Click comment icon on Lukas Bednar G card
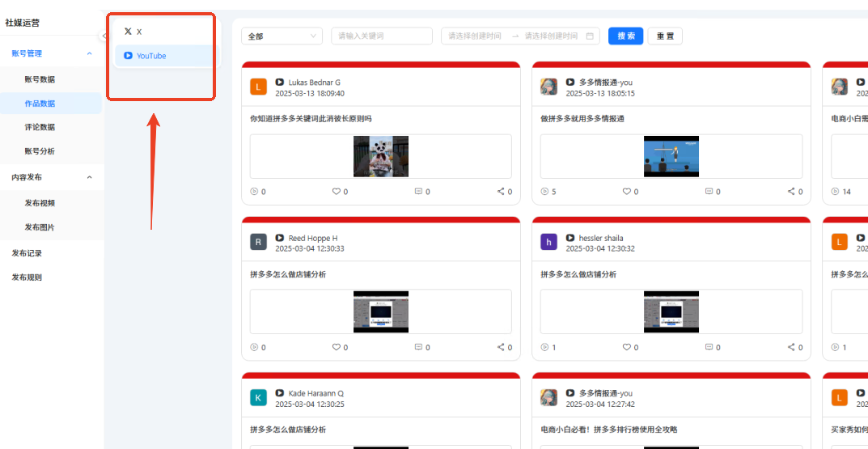868x449 pixels. coord(418,192)
